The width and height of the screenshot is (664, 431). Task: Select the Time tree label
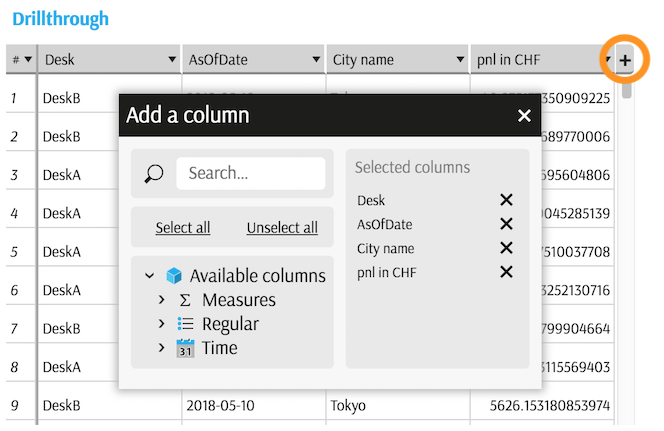[219, 348]
